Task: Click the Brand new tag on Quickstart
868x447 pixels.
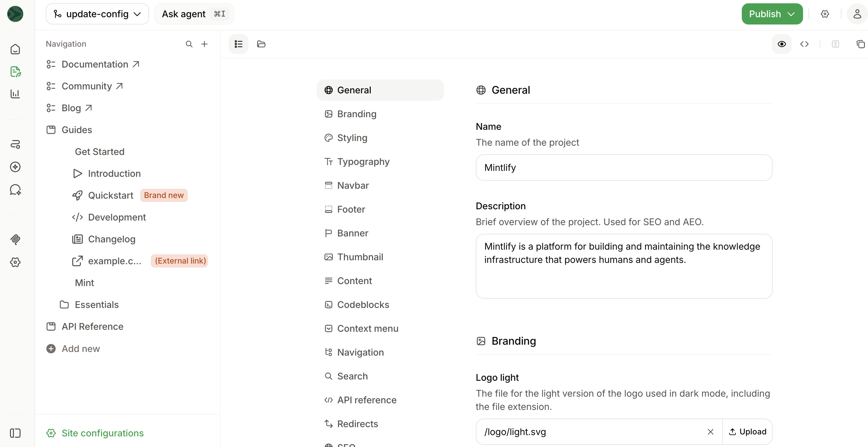Action: 164,195
